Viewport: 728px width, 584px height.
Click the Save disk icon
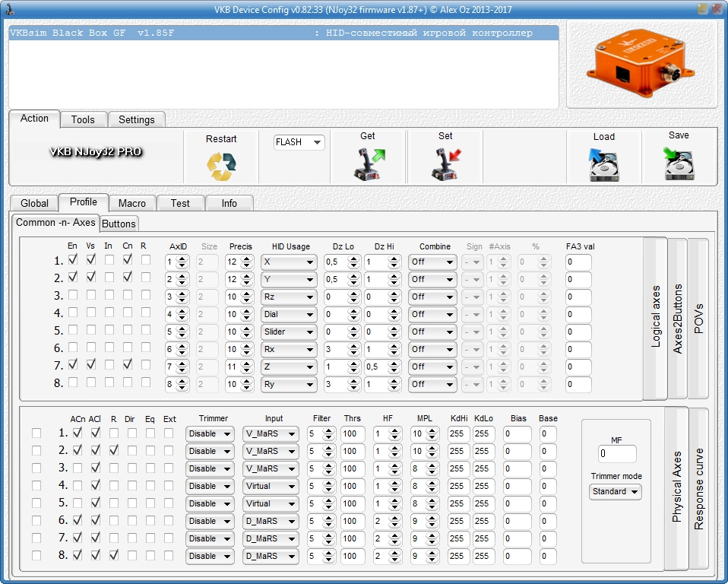click(679, 163)
